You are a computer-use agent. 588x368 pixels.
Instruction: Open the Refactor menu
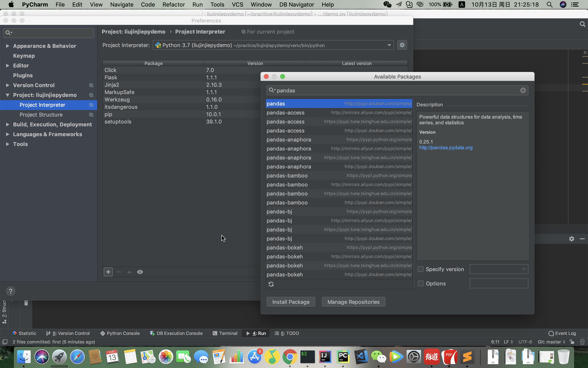pyautogui.click(x=174, y=4)
